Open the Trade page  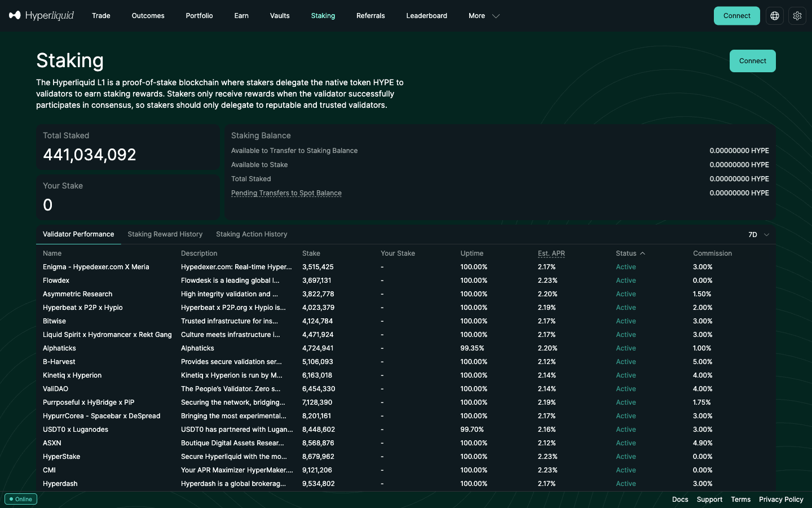click(101, 16)
